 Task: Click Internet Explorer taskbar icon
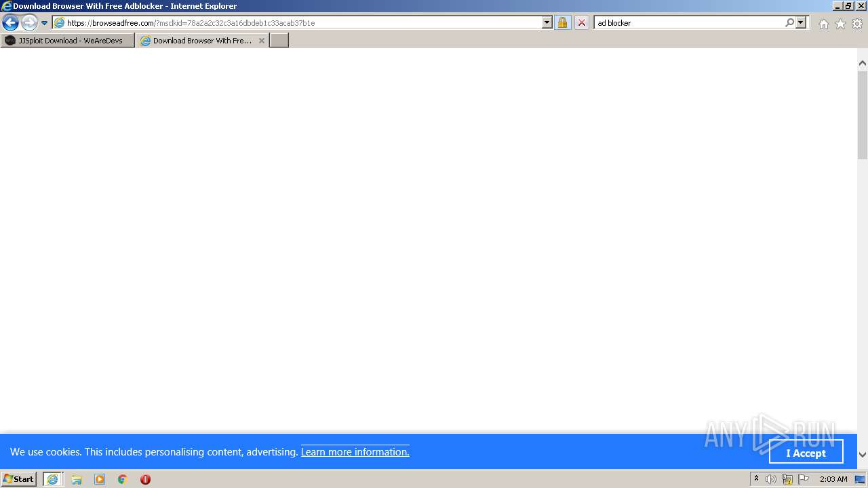53,479
